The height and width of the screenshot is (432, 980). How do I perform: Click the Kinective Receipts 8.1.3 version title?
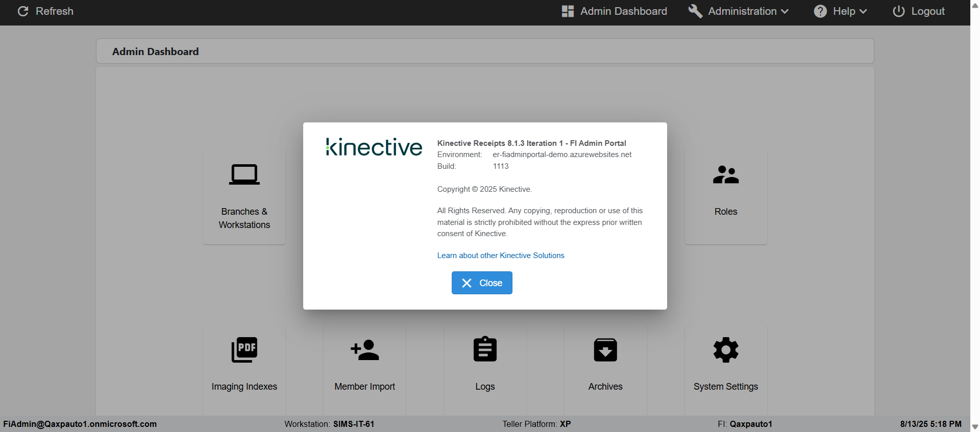(532, 143)
